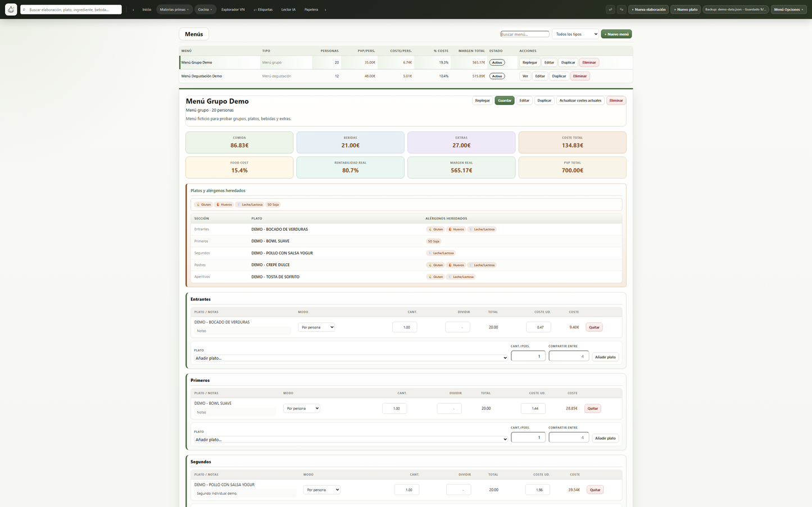
Task: Select the Menú Degustación Demo row name
Action: click(202, 76)
